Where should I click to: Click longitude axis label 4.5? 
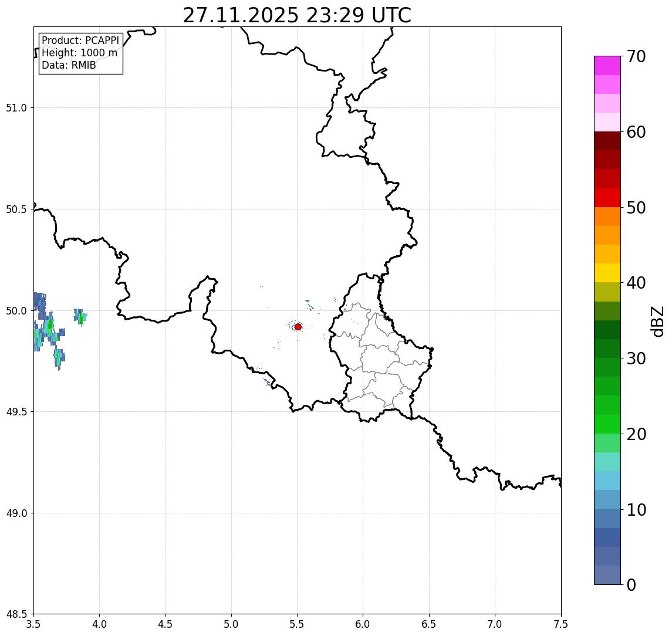click(166, 624)
